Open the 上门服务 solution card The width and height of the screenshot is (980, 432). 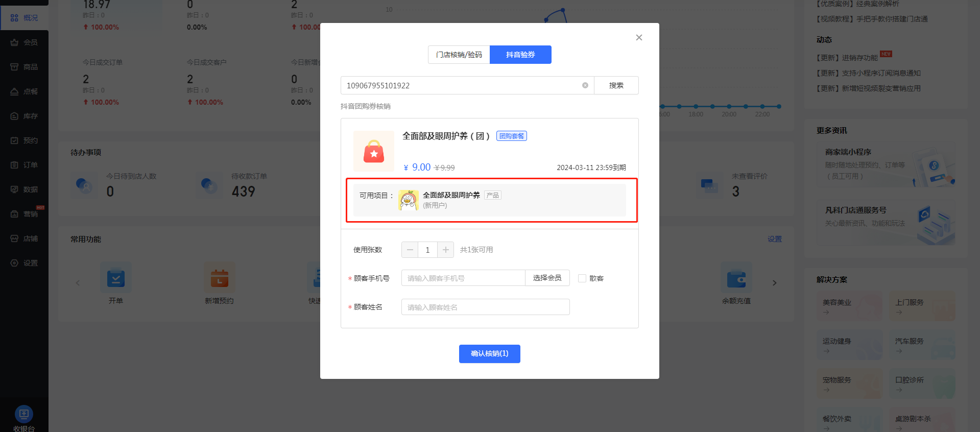tap(922, 306)
